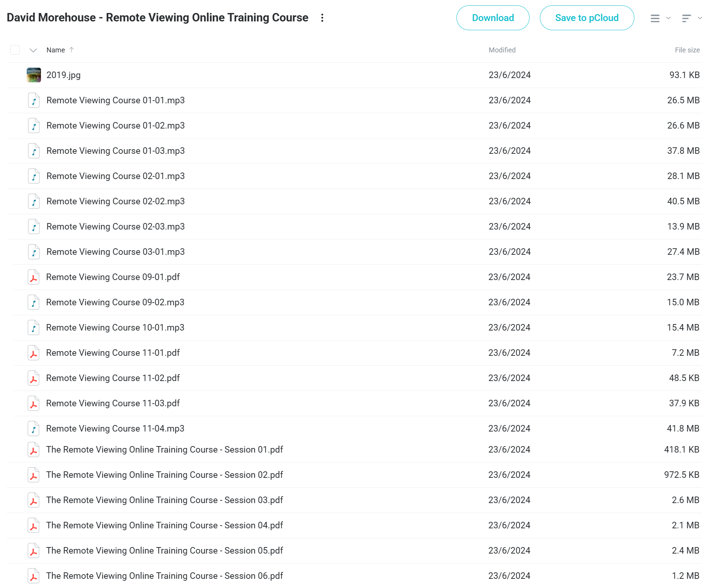Open Remote Viewing Course 10-01.mp3
This screenshot has height=588, width=709.
click(x=115, y=327)
